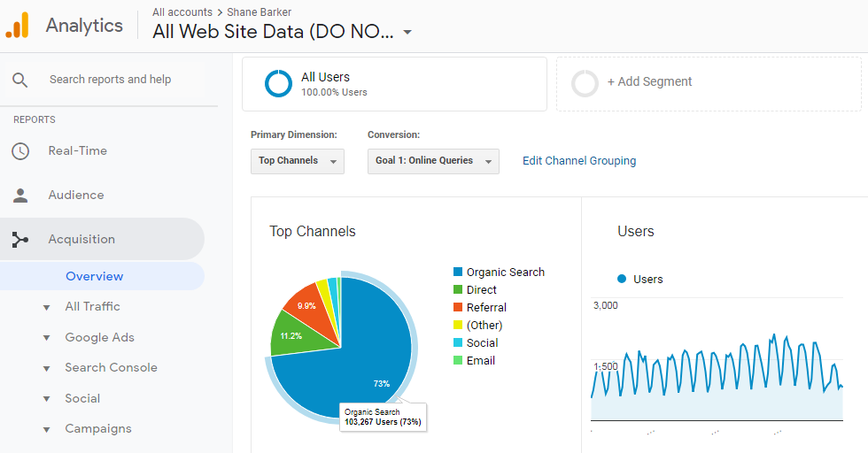Click the Edit Channel Grouping link
The width and height of the screenshot is (868, 453).
(578, 161)
